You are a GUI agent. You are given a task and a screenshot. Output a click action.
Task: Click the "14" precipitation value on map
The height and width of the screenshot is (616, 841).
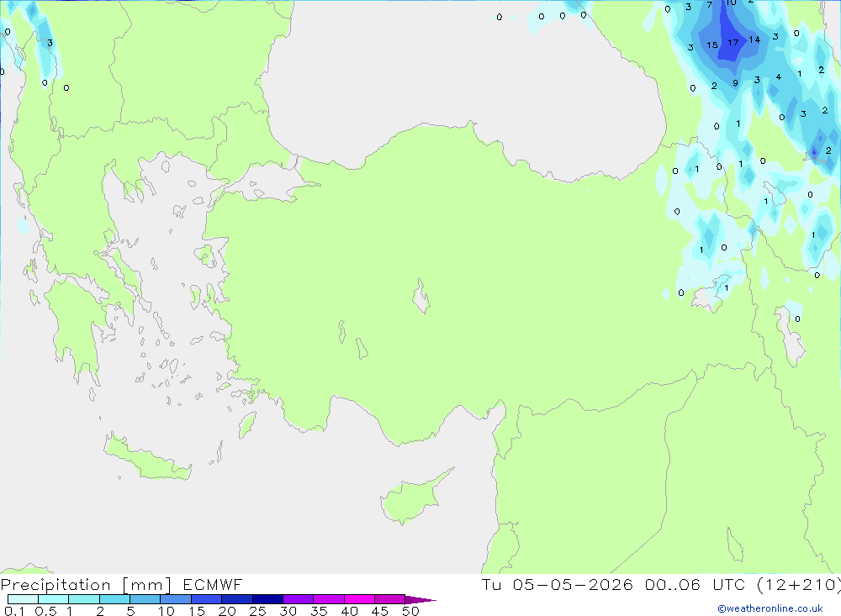[x=754, y=39]
